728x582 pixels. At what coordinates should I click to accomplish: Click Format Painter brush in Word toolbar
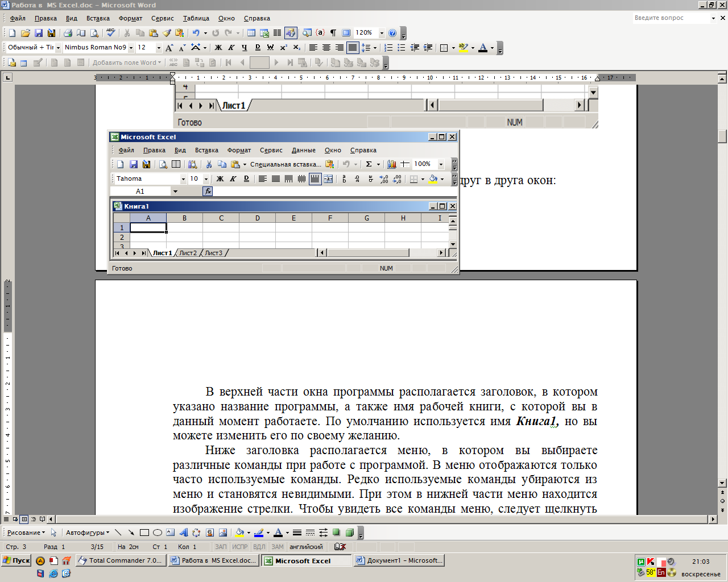(x=167, y=33)
